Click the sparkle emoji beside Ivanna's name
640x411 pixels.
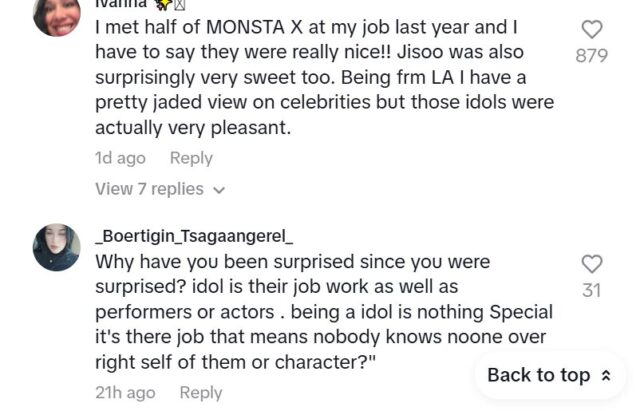point(161,4)
